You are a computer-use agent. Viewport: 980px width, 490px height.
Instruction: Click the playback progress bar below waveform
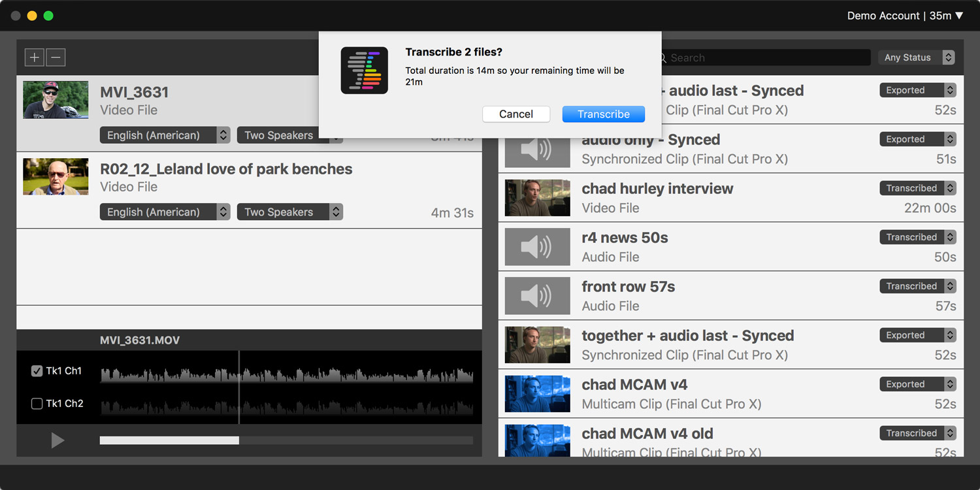tap(286, 440)
